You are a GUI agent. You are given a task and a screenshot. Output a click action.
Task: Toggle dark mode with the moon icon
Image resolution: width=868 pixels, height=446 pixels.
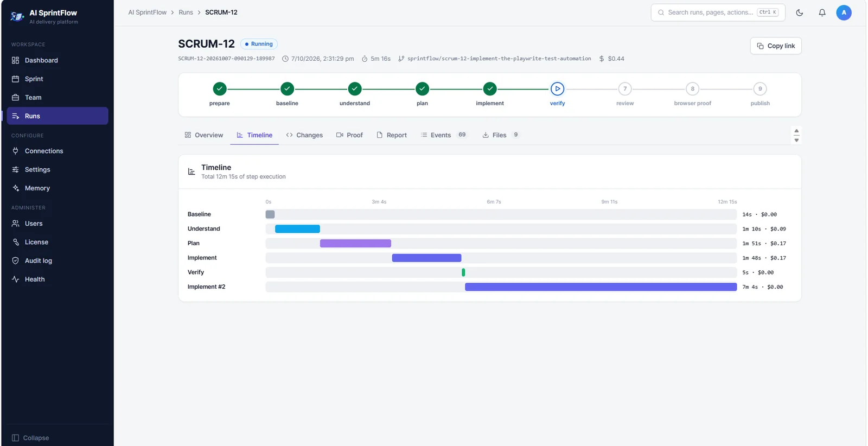tap(799, 12)
